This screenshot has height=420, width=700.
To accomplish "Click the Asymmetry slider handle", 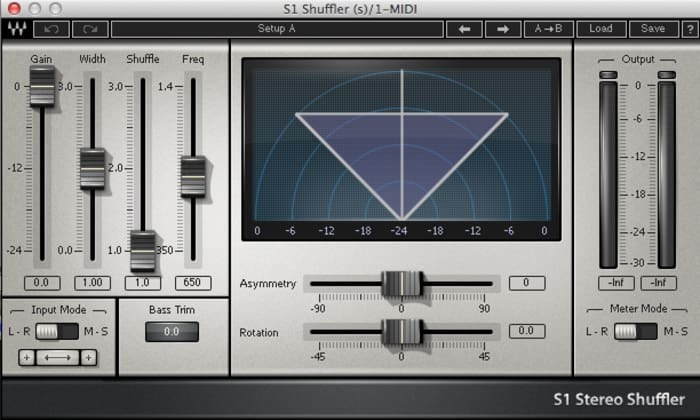I will 402,283.
